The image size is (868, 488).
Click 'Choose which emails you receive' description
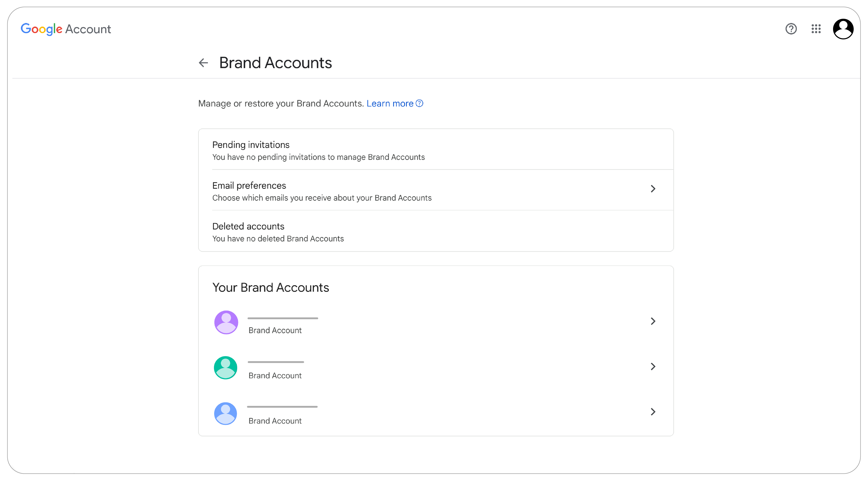pos(322,198)
